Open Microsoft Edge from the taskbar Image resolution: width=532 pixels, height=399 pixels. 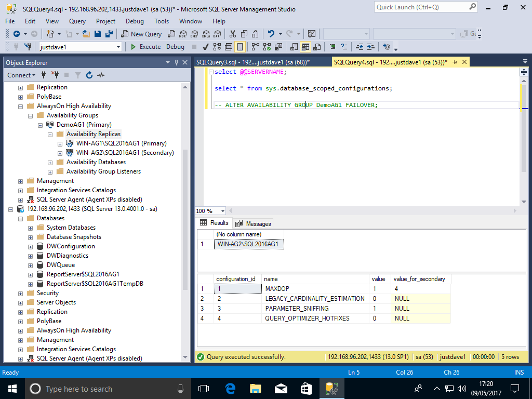coord(230,388)
